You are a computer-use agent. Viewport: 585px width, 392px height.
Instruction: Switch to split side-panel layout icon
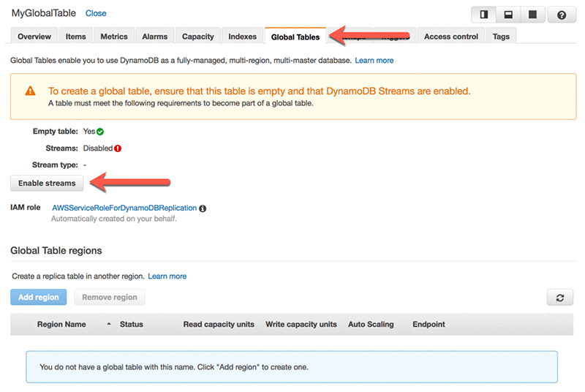pos(484,15)
